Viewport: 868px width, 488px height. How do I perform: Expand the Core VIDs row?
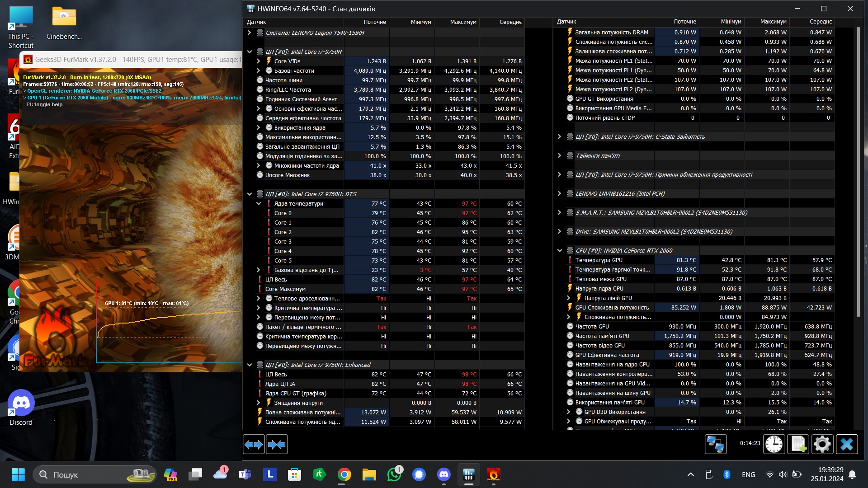[258, 61]
